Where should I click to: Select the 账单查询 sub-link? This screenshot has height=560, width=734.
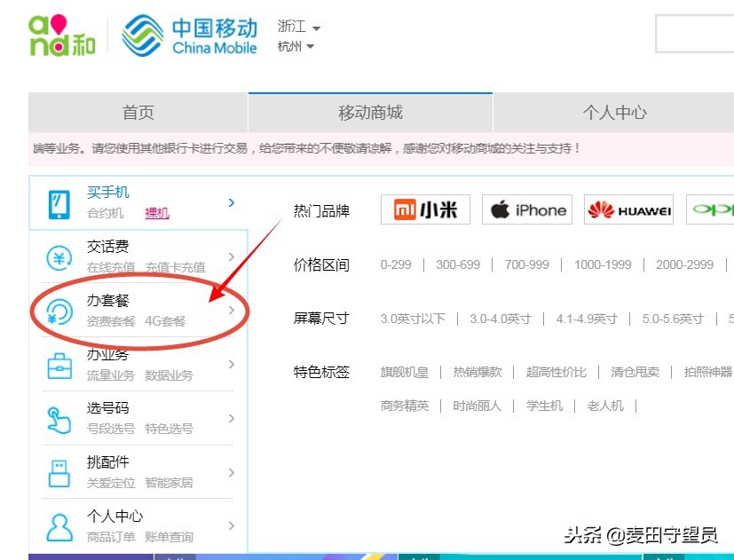click(x=169, y=537)
